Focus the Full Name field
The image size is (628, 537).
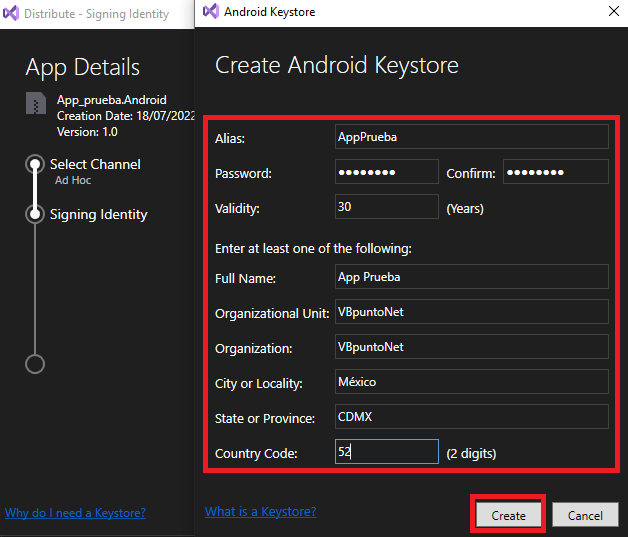pos(472,277)
